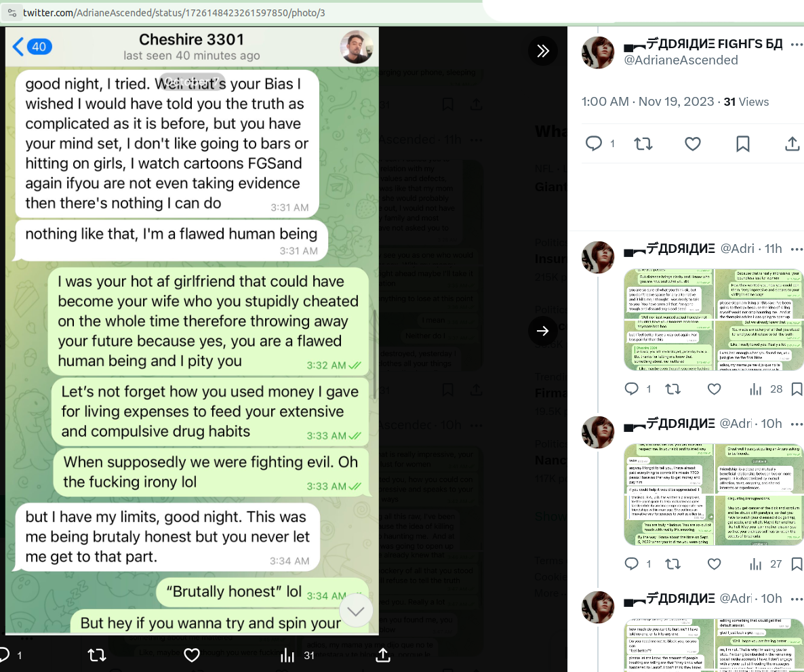804x672 pixels.
Task: Open chat screenshots thumbnail in 11h reply
Action: (x=714, y=319)
